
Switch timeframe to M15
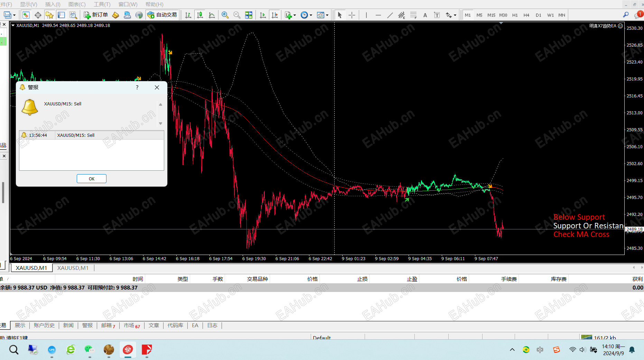tap(491, 15)
